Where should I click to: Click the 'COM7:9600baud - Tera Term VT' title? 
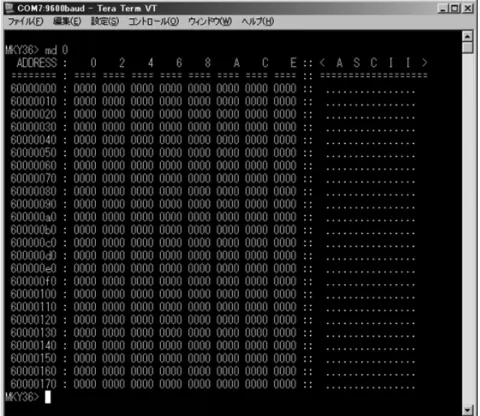[87, 8]
